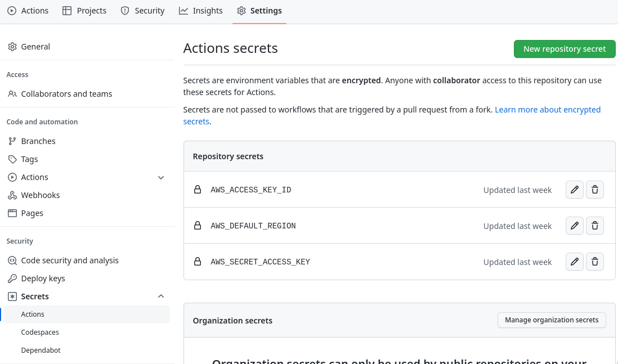The image size is (618, 364).
Task: Switch to the Security tab
Action: [x=142, y=11]
